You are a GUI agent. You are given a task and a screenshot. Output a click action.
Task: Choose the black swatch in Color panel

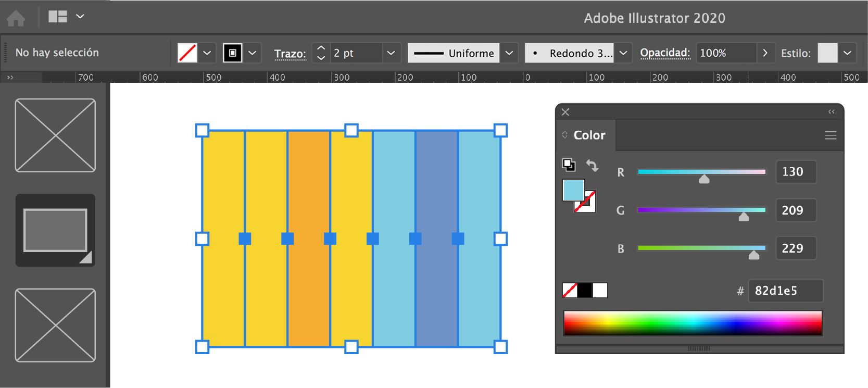(585, 291)
